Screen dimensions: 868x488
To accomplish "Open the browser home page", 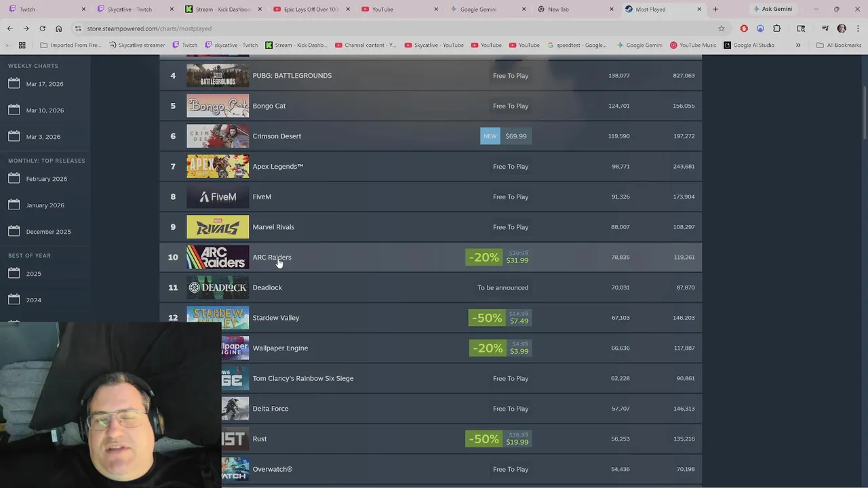I will coord(58,28).
